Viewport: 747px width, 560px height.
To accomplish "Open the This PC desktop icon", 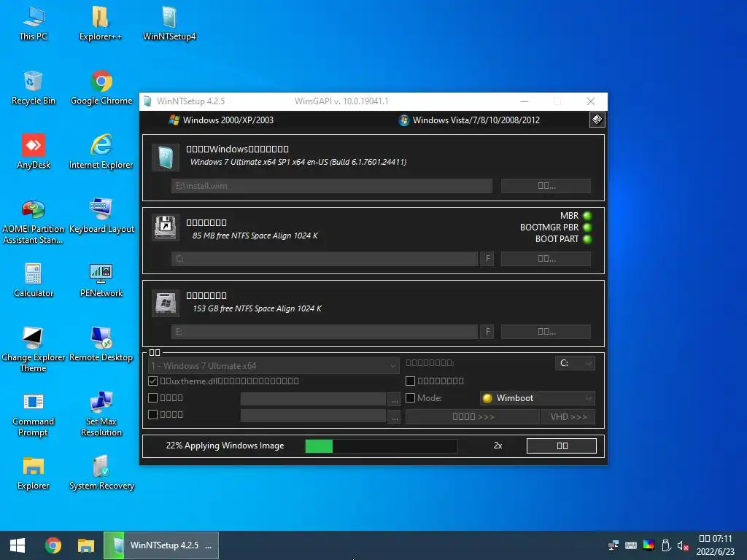I will point(34,24).
